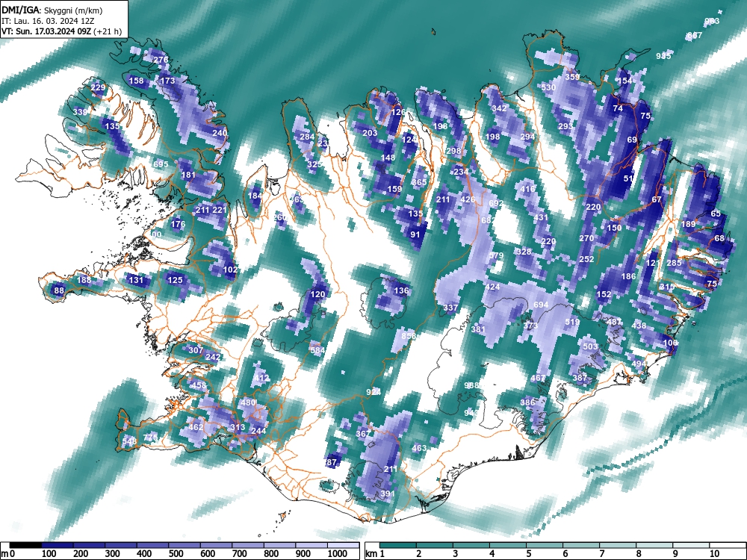Click the 'VT: Sun. 17.03.2024 09Z' valid time line
Image resolution: width=747 pixels, height=560 pixels.
point(48,31)
